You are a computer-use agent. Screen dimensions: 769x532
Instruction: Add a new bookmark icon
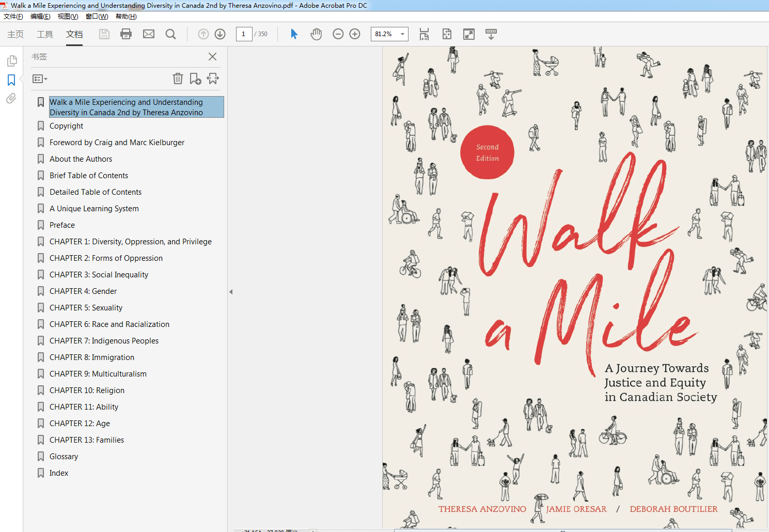[195, 79]
